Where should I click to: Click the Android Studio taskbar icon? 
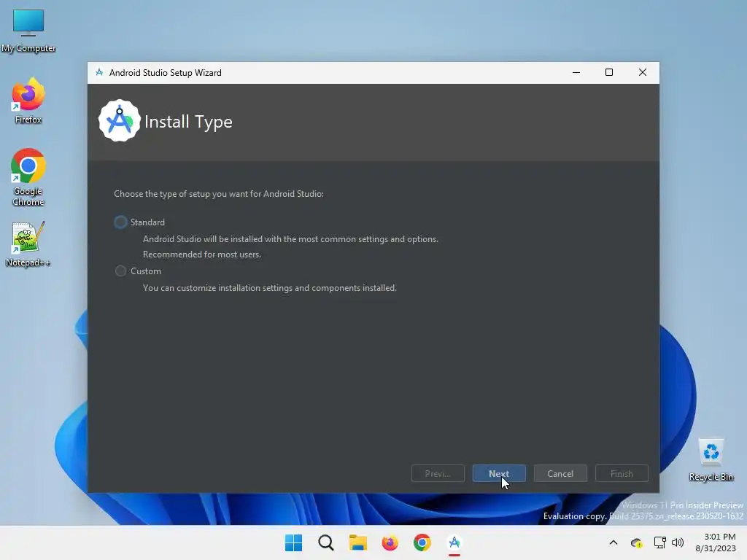(x=454, y=542)
